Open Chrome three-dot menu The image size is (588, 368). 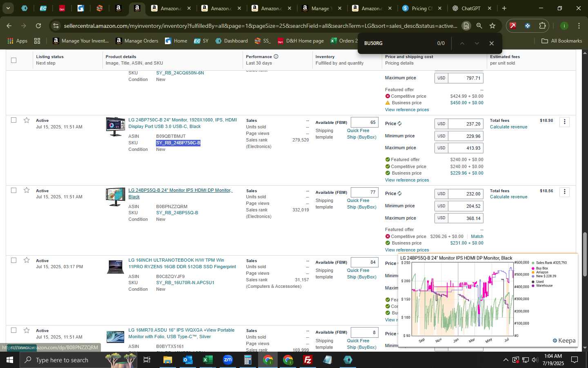tap(579, 26)
